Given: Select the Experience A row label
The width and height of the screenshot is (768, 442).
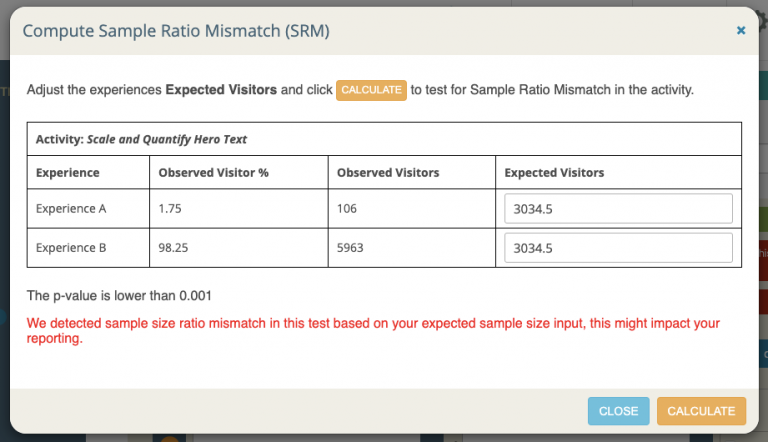Looking at the screenshot, I should point(71,209).
